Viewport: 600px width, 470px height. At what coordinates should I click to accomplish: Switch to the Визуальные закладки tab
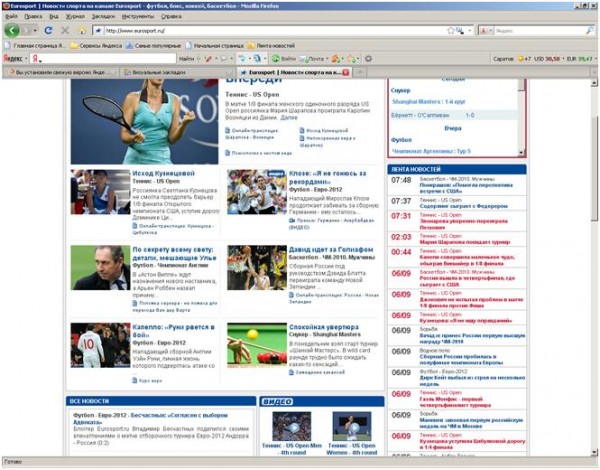[177, 72]
